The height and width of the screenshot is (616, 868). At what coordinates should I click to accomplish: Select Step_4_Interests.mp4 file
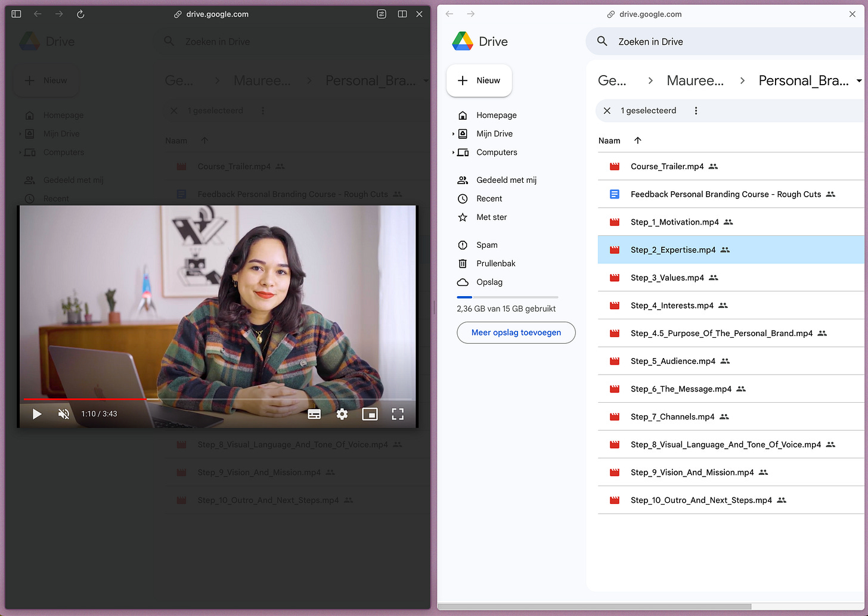(x=731, y=306)
